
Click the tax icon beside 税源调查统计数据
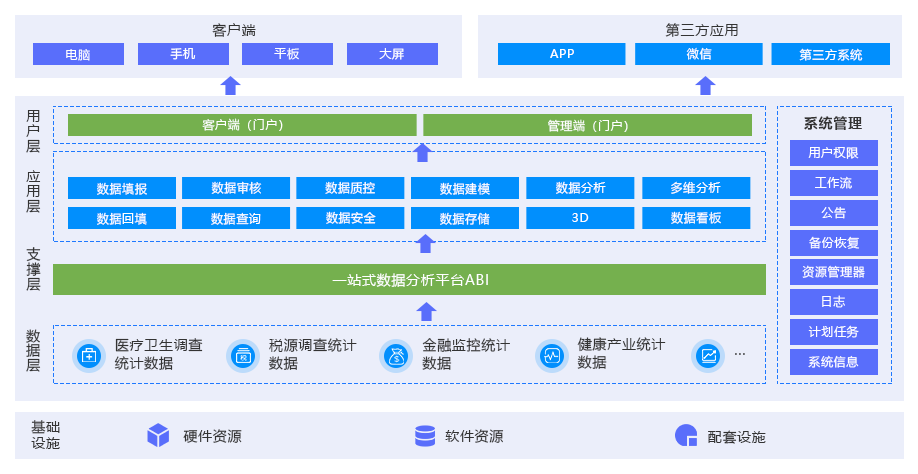click(x=243, y=355)
